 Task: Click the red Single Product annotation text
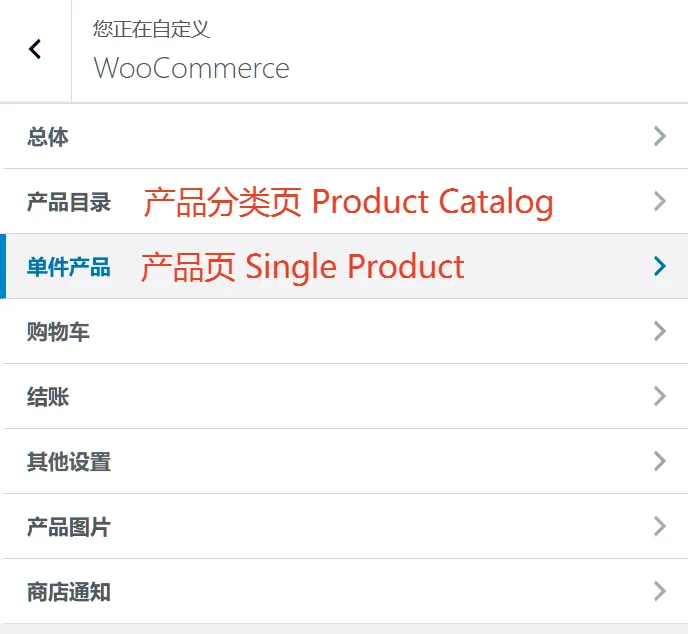tap(302, 267)
